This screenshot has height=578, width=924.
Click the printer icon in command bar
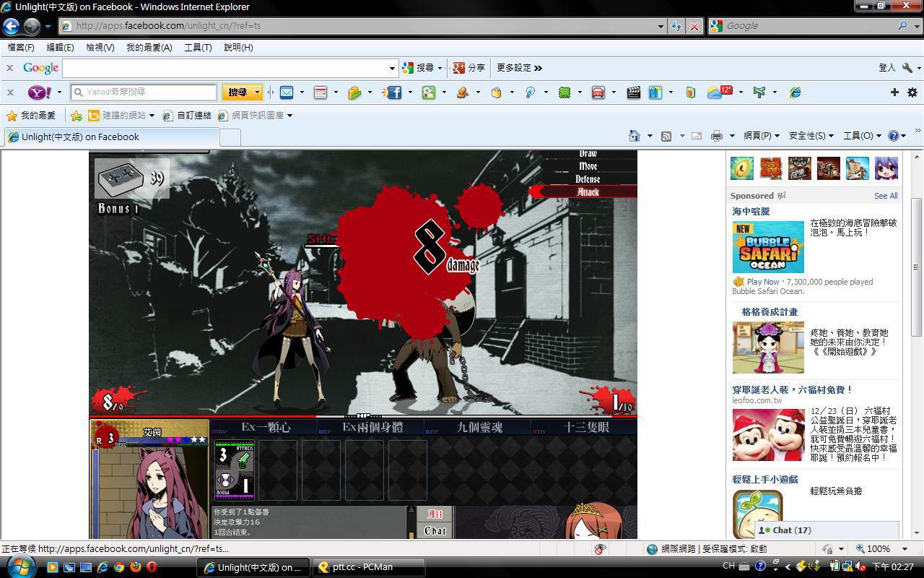pyautogui.click(x=716, y=136)
